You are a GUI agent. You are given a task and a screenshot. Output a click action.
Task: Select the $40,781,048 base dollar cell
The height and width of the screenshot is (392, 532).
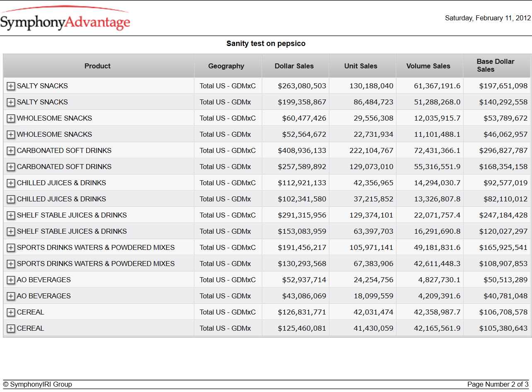point(497,296)
